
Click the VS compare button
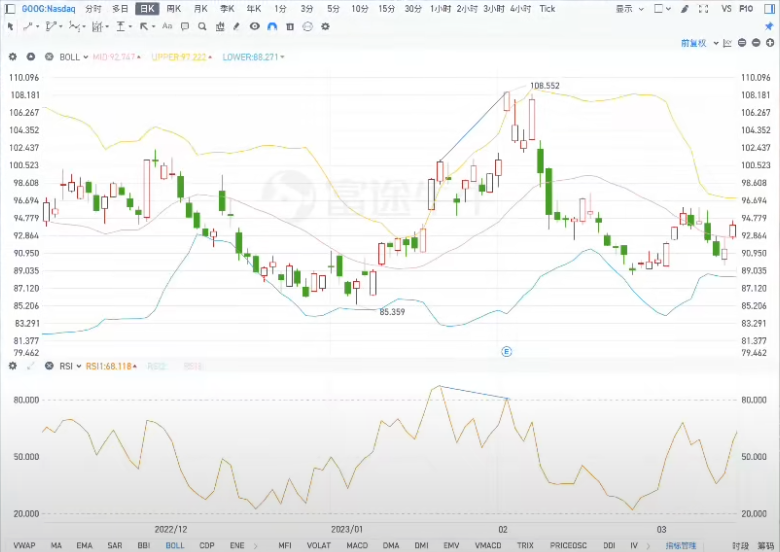725,8
